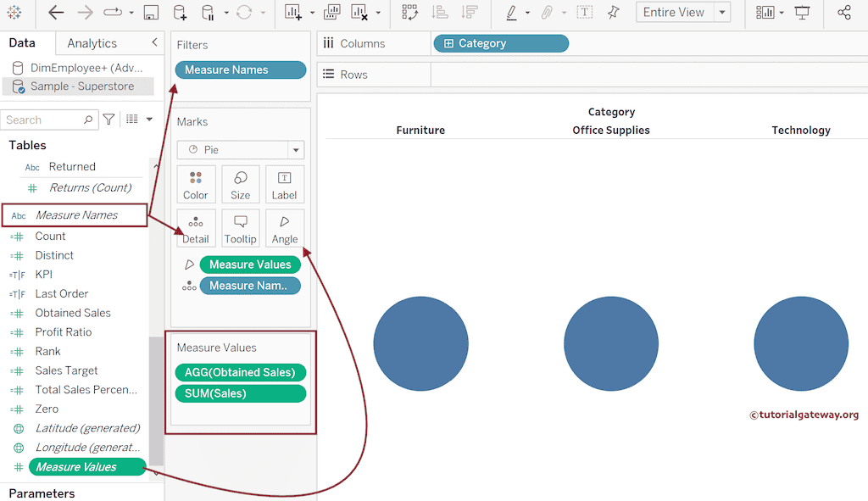The height and width of the screenshot is (501, 868).
Task: Expand the pause auto updates dropdown arrow
Action: pyautogui.click(x=226, y=13)
